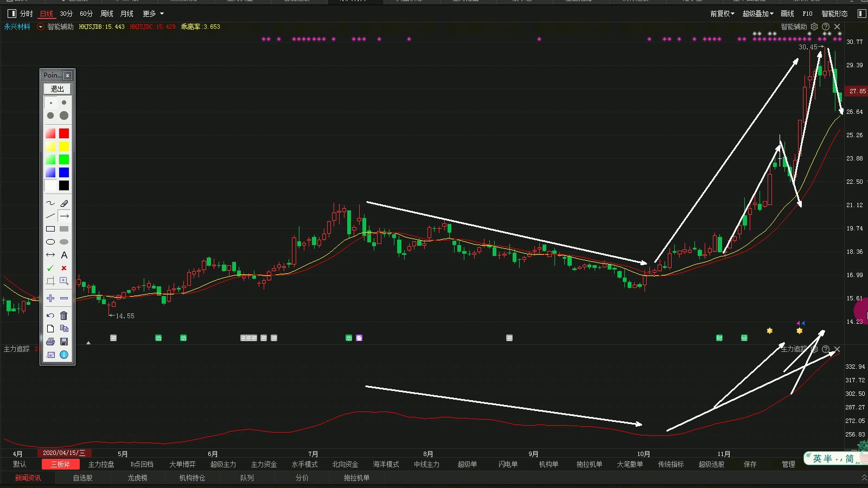Open the 龙虎榜 bottom tab
The width and height of the screenshot is (868, 488).
tap(138, 478)
